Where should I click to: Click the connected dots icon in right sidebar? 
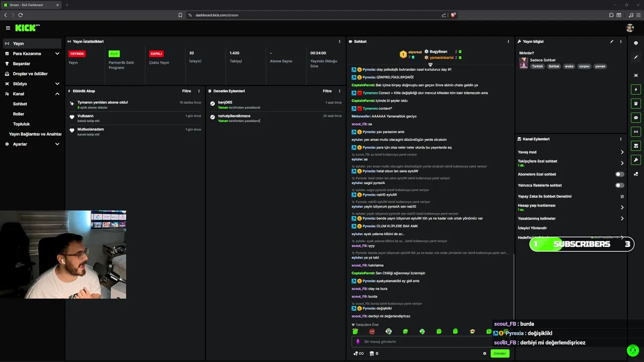636,174
